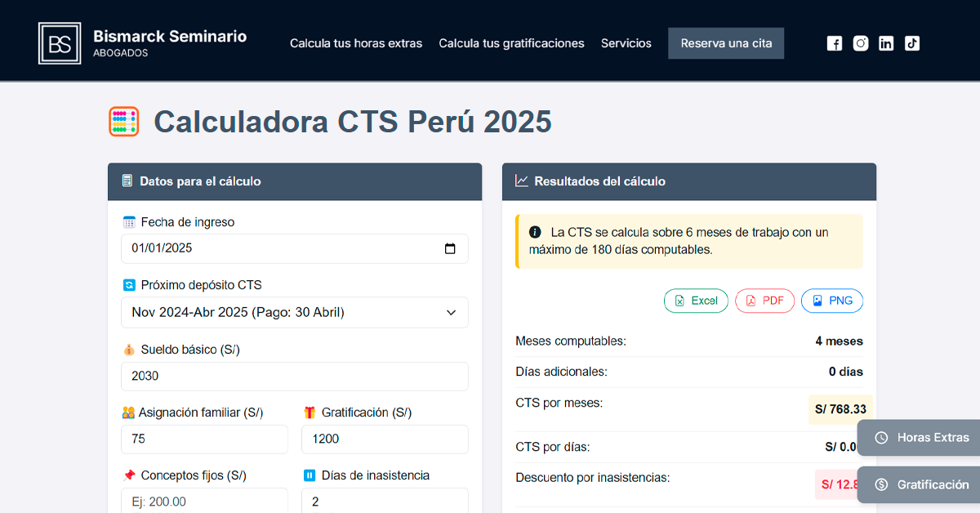
Task: Click the BS Abogados logo
Action: pos(60,42)
